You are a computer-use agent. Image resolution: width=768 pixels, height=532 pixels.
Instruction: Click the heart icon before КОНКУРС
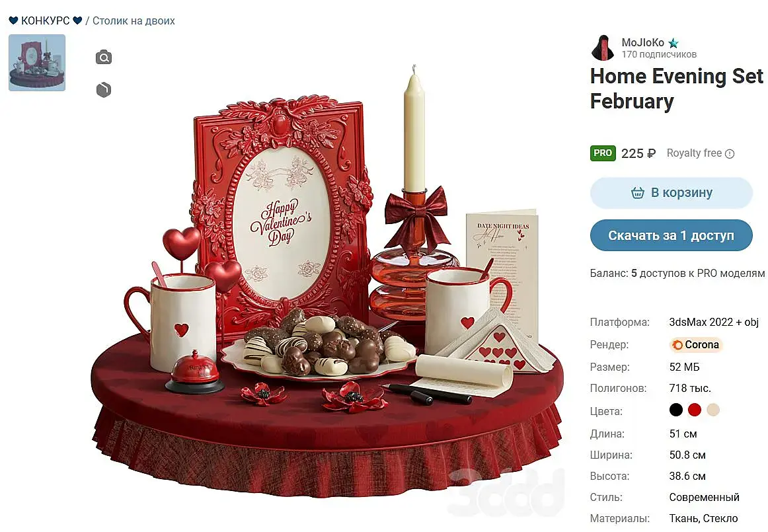[14, 20]
